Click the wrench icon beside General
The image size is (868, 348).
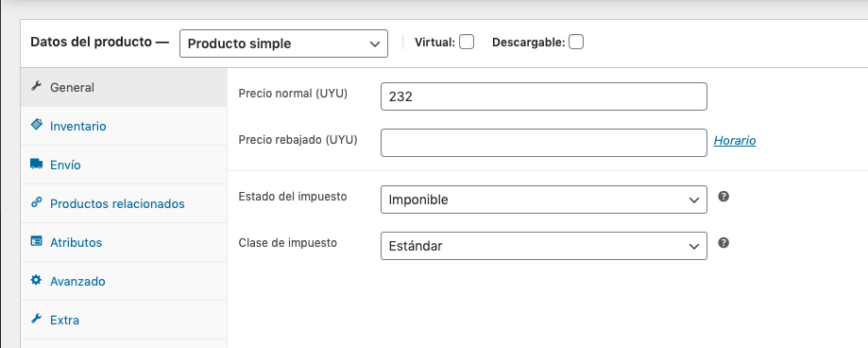coord(36,86)
